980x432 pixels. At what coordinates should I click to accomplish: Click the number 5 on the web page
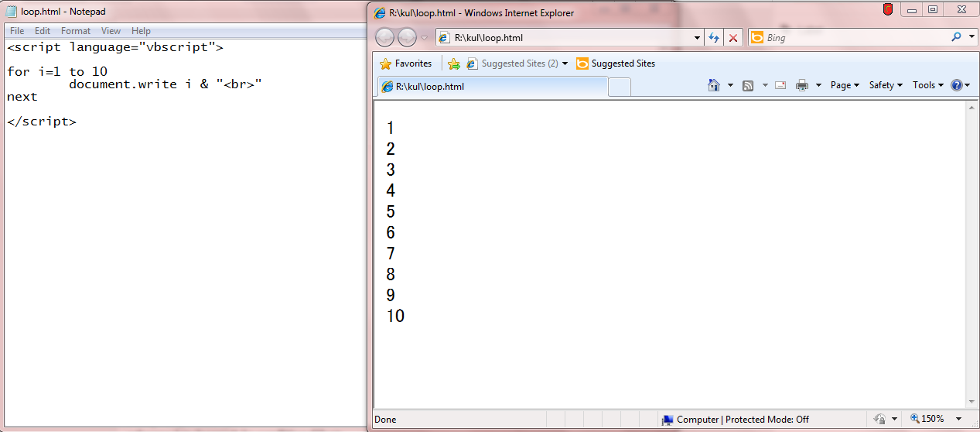click(391, 212)
